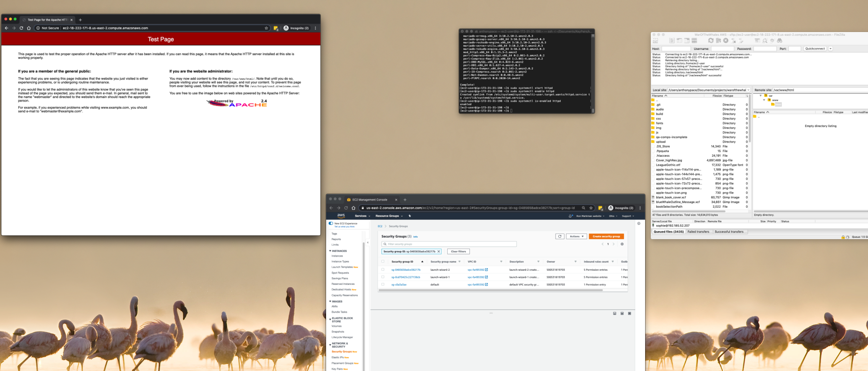Switch to the EC2 Management Console tab
Viewport: 868px width, 371px height.
(372, 200)
